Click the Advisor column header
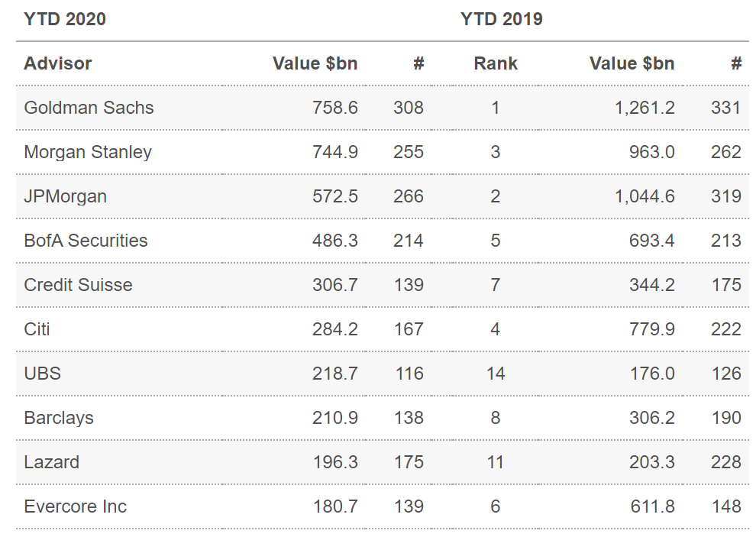The image size is (756, 537). 57,63
